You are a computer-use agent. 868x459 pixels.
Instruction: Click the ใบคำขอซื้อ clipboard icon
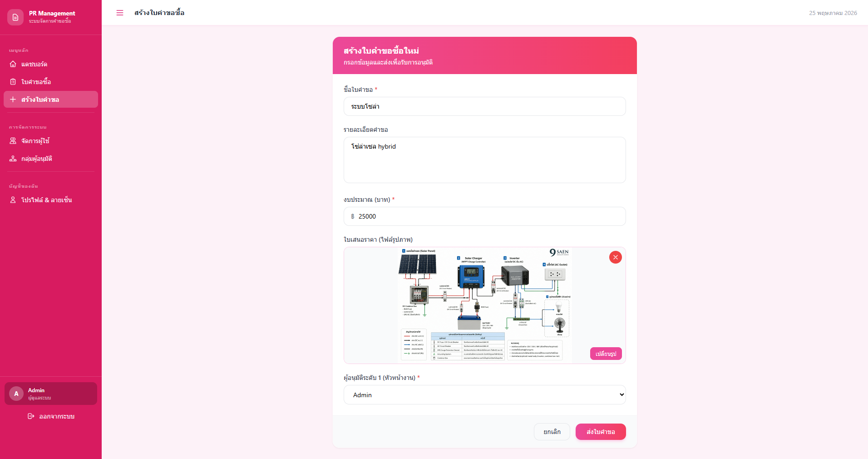13,82
